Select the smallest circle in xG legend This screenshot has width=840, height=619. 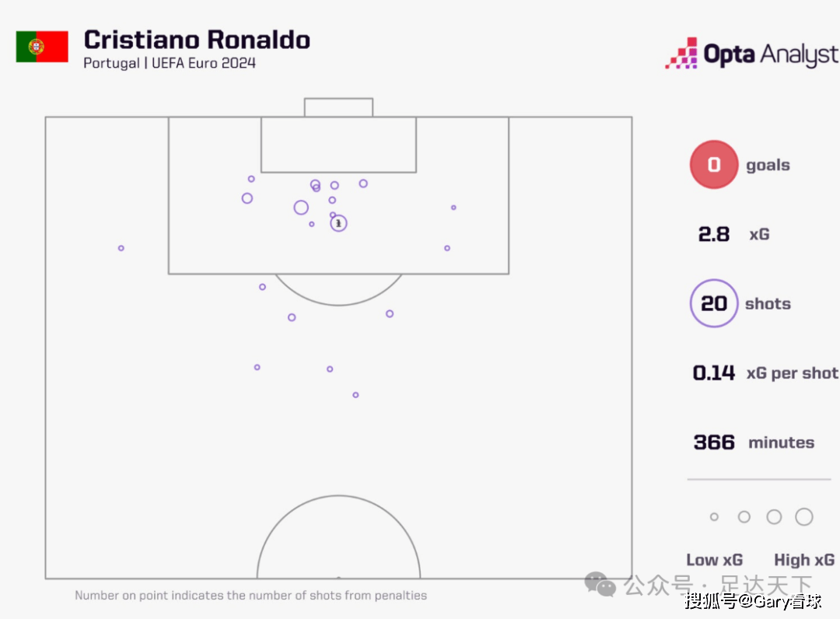pos(714,517)
